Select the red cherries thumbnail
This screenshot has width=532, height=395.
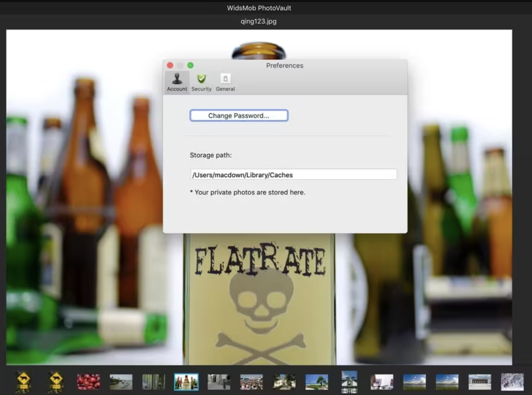click(89, 382)
